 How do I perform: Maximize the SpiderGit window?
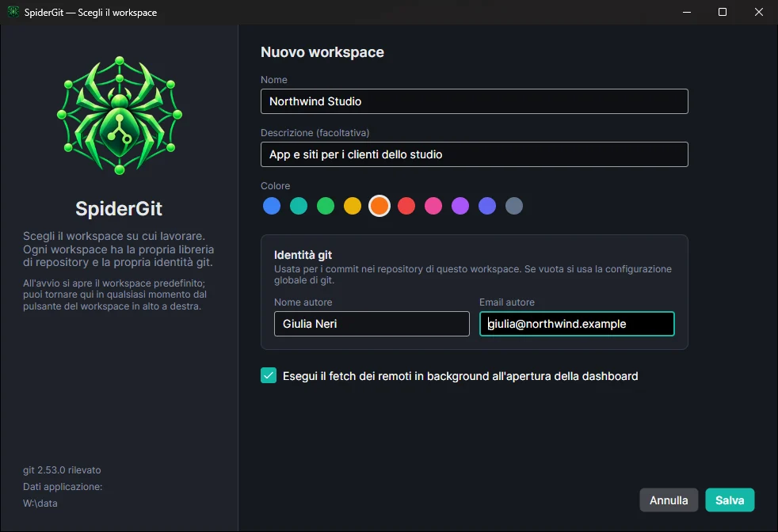(x=723, y=12)
